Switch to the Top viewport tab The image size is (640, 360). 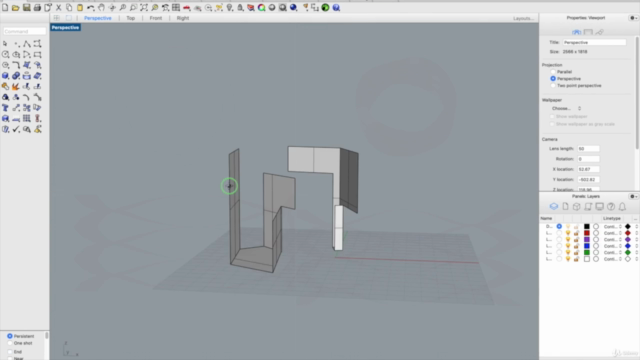click(131, 18)
